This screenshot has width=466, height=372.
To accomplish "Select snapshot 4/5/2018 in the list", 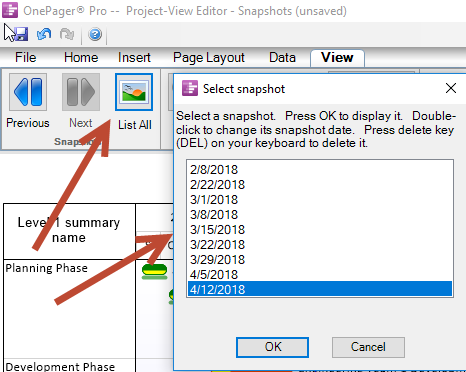I will tap(320, 275).
